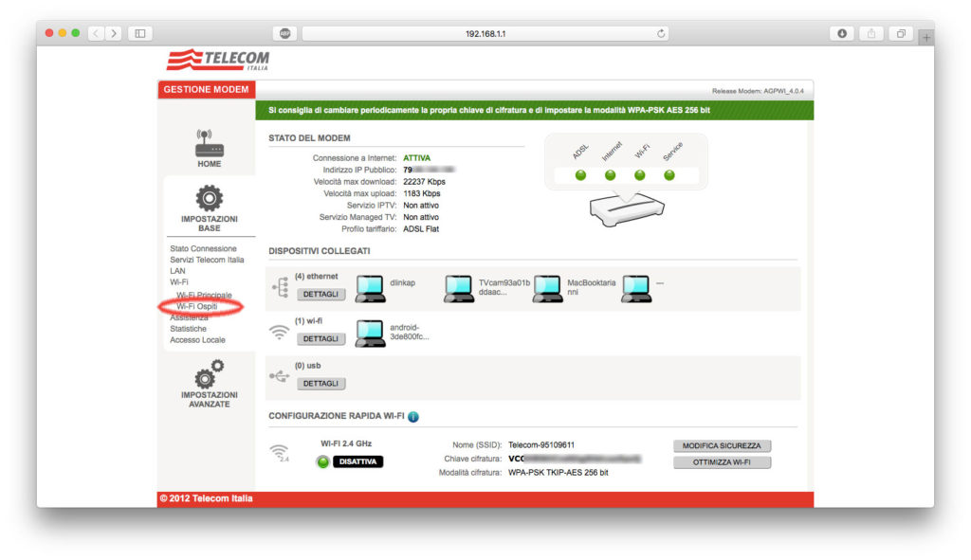Click ADSL Flat tariff profile text
Image resolution: width=971 pixels, height=560 pixels.
click(x=421, y=229)
